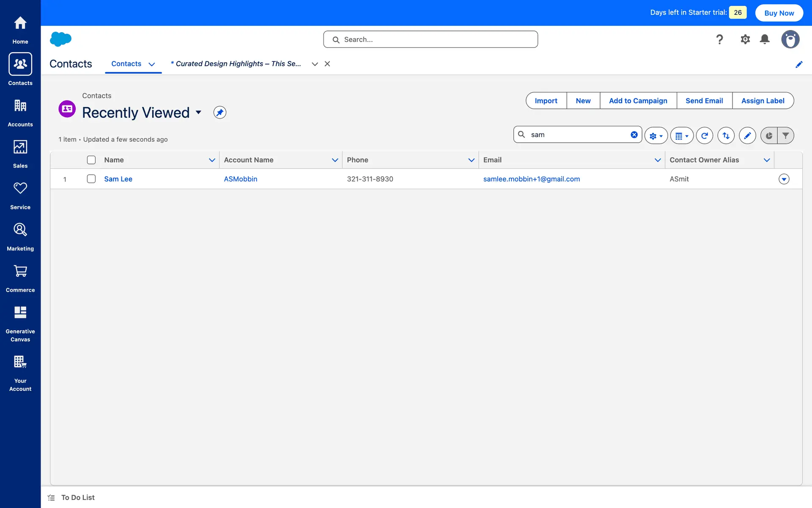Screen dimensions: 812x508
Task: Show the filters panel
Action: click(x=785, y=135)
